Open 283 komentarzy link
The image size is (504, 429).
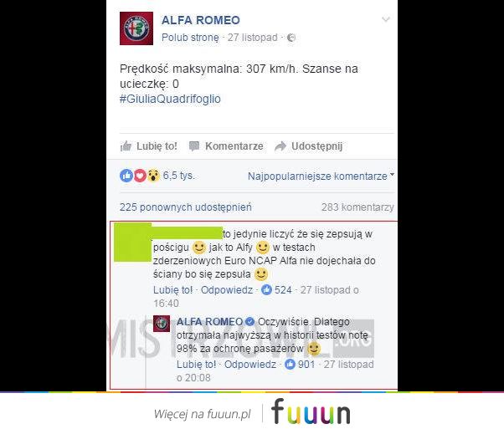pos(357,207)
